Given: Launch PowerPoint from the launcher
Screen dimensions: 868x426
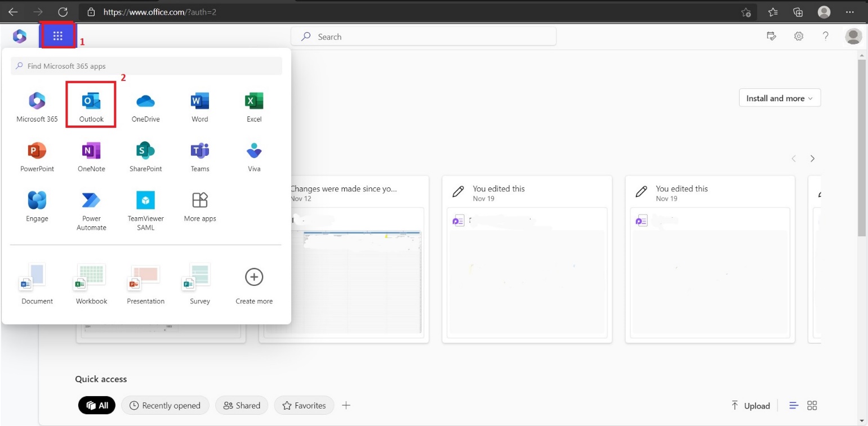Looking at the screenshot, I should tap(37, 158).
